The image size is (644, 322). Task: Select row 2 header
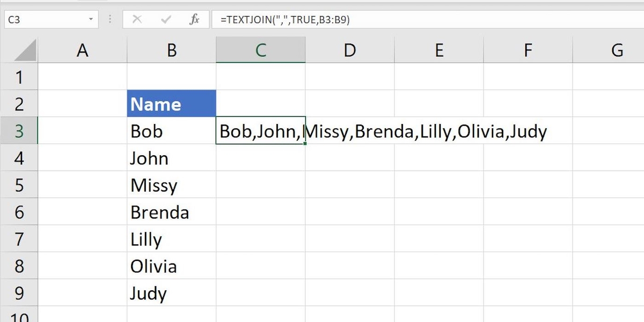tap(19, 104)
